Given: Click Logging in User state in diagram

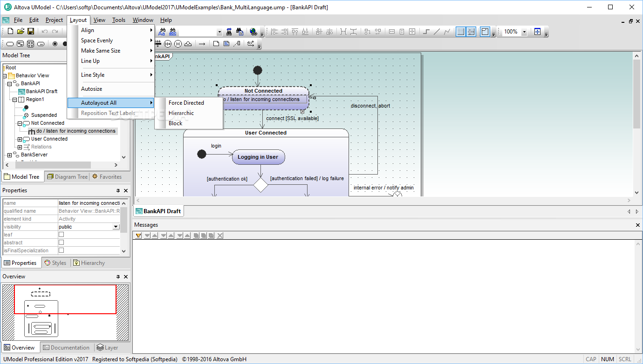Looking at the screenshot, I should click(258, 157).
